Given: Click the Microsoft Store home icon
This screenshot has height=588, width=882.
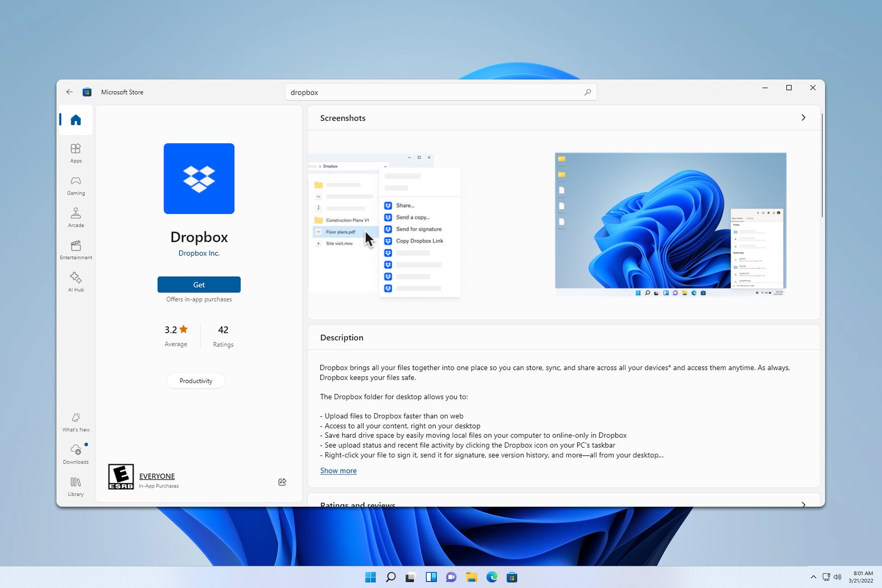Looking at the screenshot, I should click(x=76, y=119).
